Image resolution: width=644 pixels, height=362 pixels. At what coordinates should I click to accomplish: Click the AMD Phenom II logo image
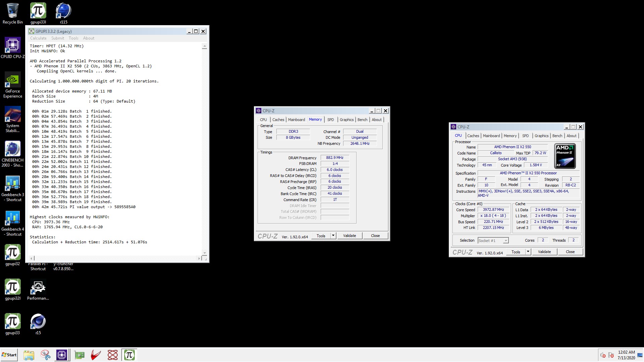pyautogui.click(x=565, y=156)
